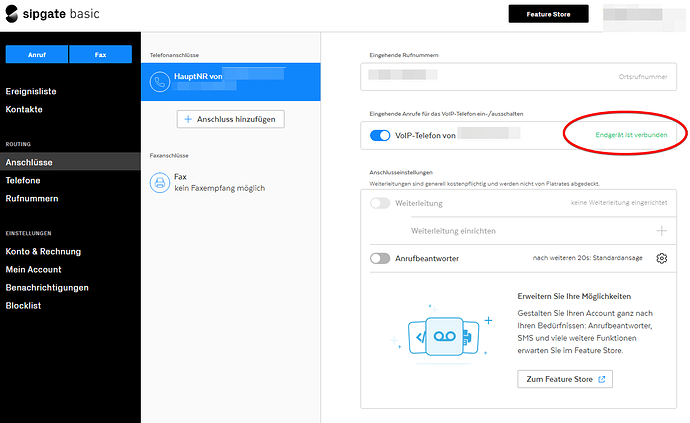Click the fax printer icon
Image resolution: width=690 pixels, height=423 pixels.
(x=160, y=182)
